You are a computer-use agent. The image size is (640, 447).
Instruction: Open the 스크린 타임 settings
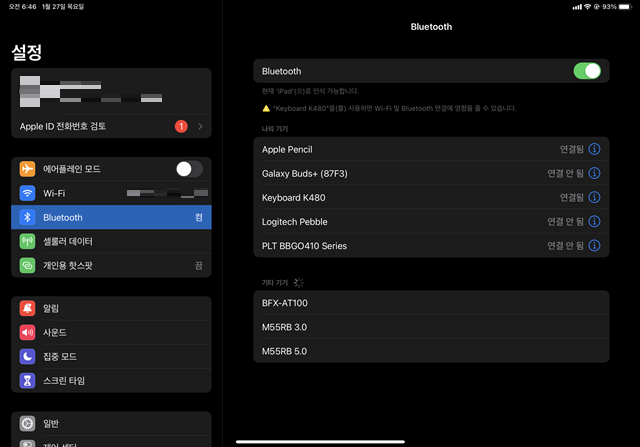(x=111, y=380)
